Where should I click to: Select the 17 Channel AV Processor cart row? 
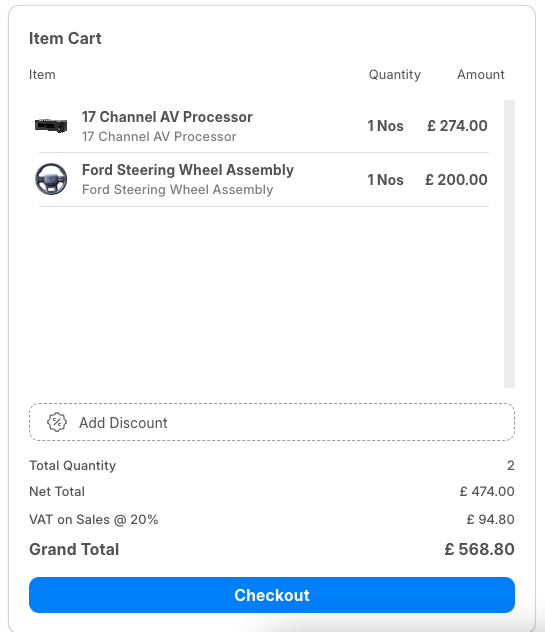click(x=264, y=126)
